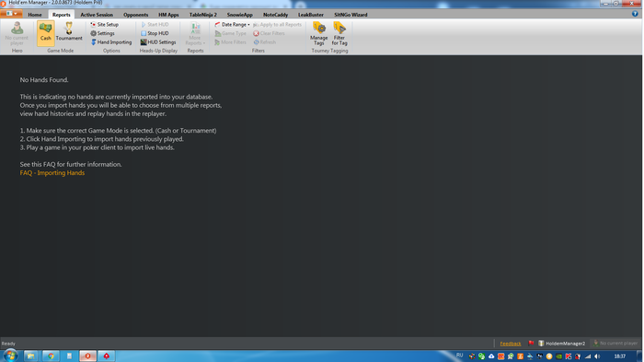Click the Hold'em Manager taskbar button
The image size is (644, 362).
pos(87,356)
